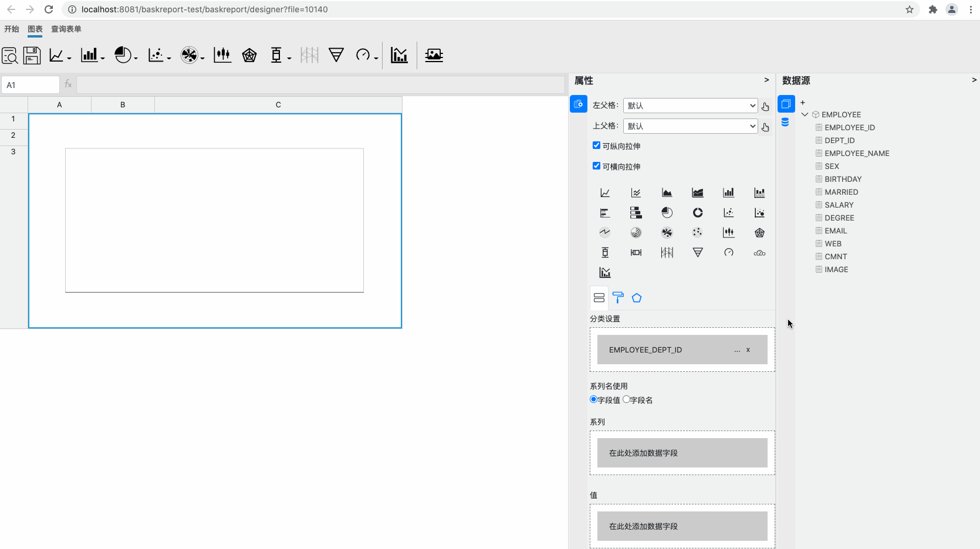Choose multi-line chart type in properties panel
This screenshot has height=549, width=980.
point(636,193)
